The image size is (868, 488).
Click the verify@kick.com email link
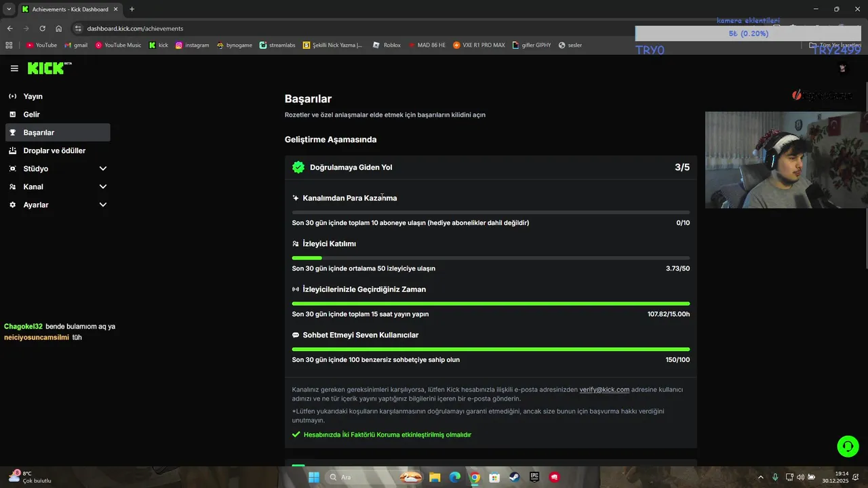[604, 390]
